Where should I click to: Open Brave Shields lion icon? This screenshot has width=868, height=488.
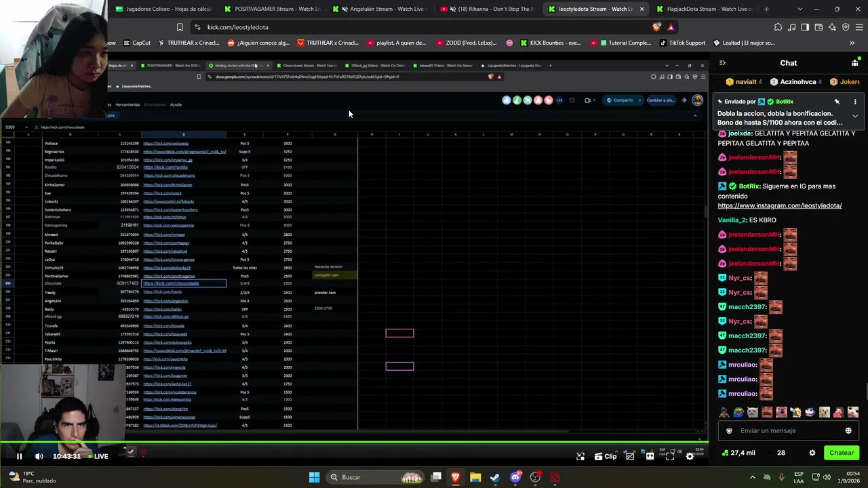tap(656, 27)
